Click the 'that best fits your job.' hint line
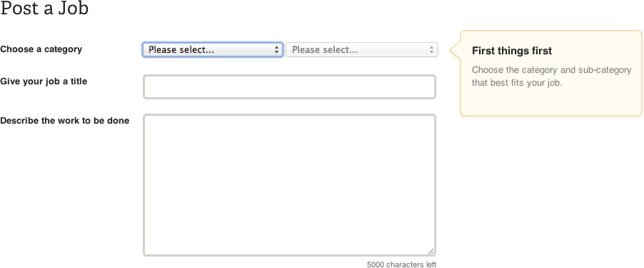The image size is (644, 268). pos(516,83)
